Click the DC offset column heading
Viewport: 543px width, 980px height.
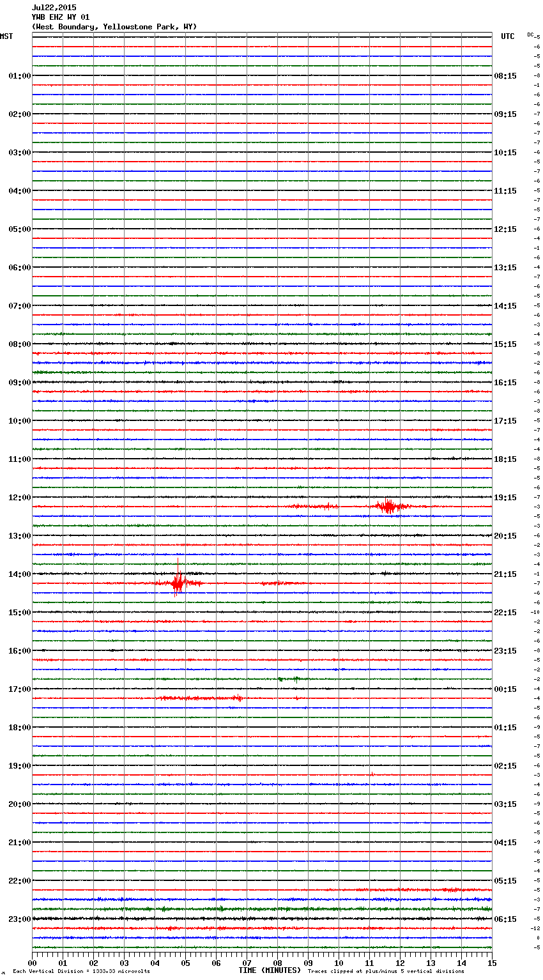click(530, 34)
